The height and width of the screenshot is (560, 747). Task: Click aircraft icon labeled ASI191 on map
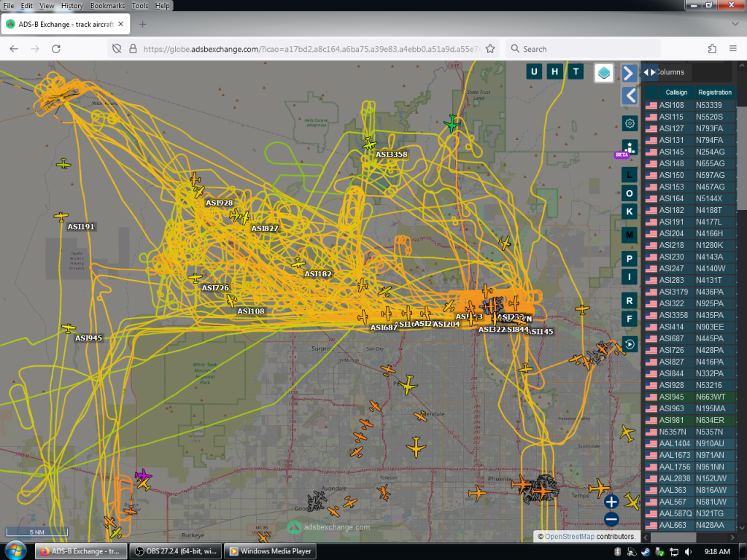pos(61,217)
